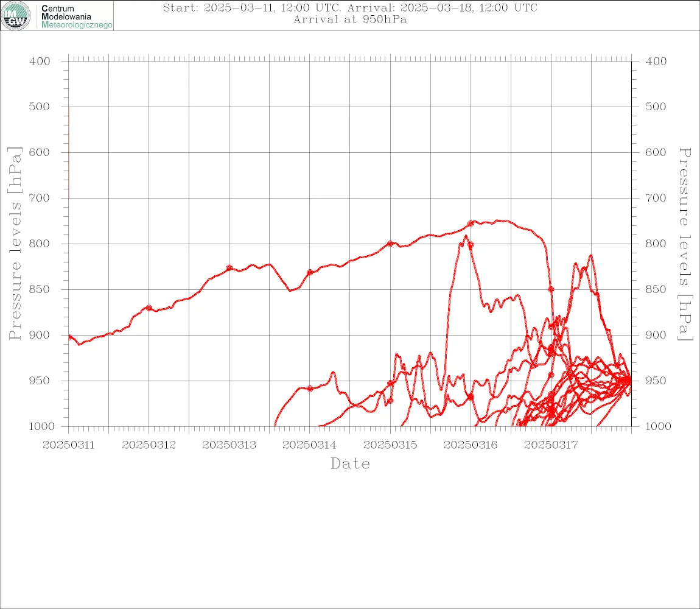The height and width of the screenshot is (609, 700).
Task: Click the date label 20250312
Action: tap(149, 445)
